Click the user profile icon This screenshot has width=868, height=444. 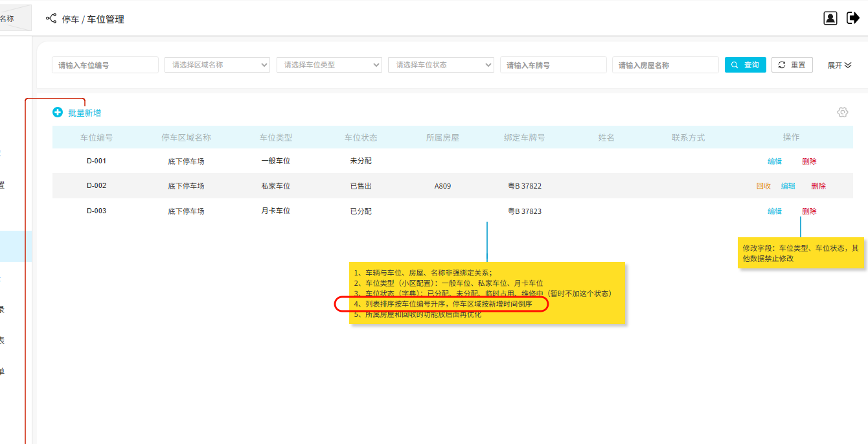(830, 18)
